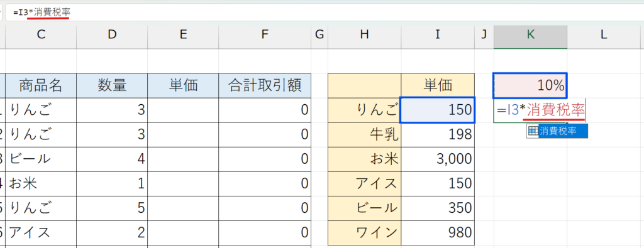644x248 pixels.
Task: Click the 数量 header cell
Action: [x=112, y=85]
